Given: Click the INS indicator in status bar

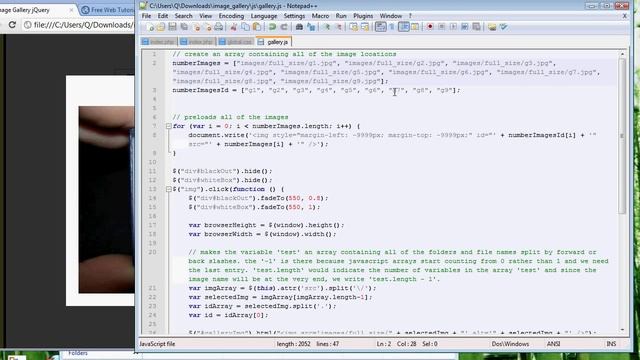Looking at the screenshot, I should [x=611, y=344].
